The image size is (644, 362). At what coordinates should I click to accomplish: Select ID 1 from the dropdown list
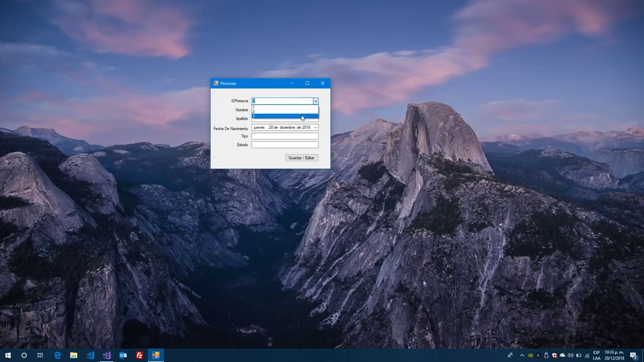tap(285, 107)
